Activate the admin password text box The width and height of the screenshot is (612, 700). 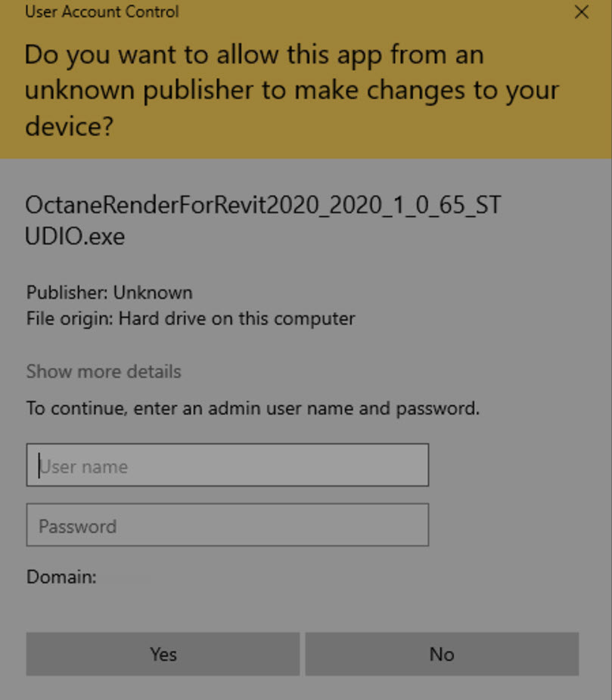[x=227, y=525]
